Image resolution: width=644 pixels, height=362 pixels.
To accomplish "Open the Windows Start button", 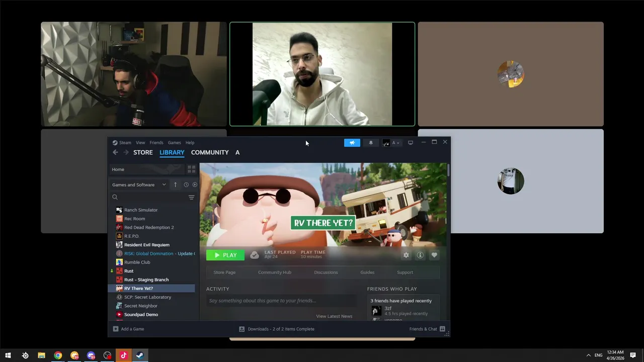I will tap(8, 355).
